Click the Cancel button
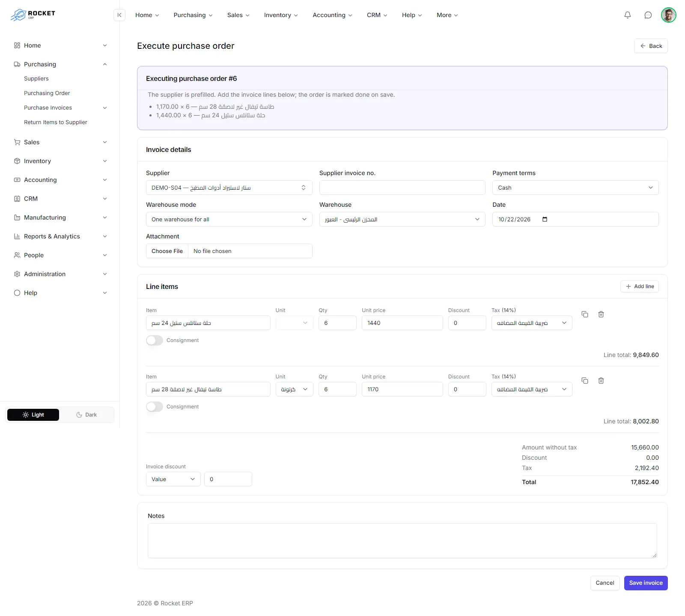This screenshot has width=685, height=616. [605, 583]
